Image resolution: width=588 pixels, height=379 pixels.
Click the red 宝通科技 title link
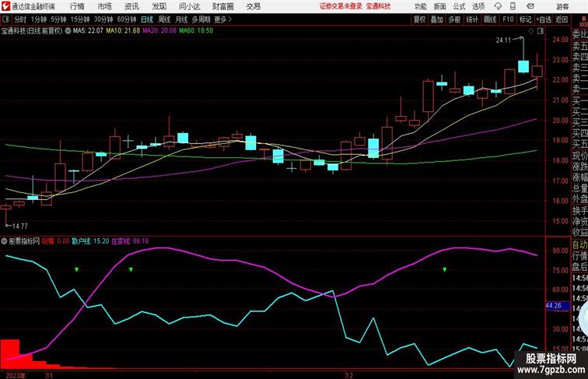[378, 6]
